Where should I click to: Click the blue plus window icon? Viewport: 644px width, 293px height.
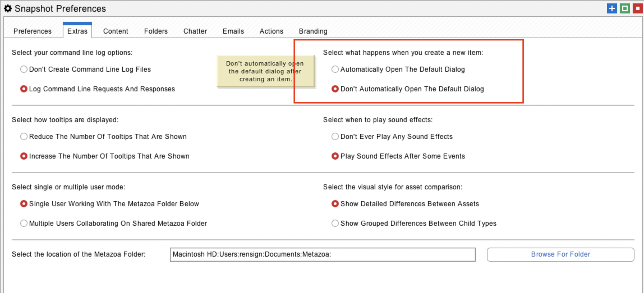pyautogui.click(x=612, y=8)
